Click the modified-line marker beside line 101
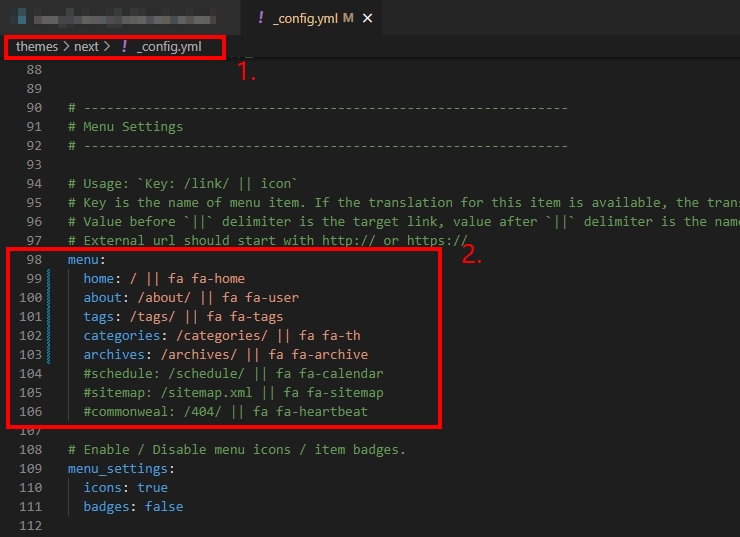Image resolution: width=740 pixels, height=537 pixels. [49, 316]
